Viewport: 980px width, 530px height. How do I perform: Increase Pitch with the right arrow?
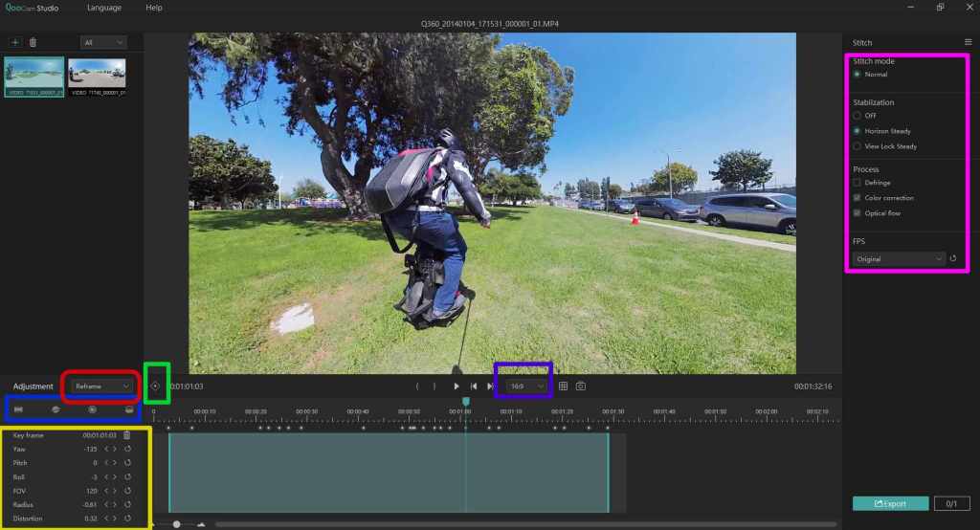pos(115,462)
